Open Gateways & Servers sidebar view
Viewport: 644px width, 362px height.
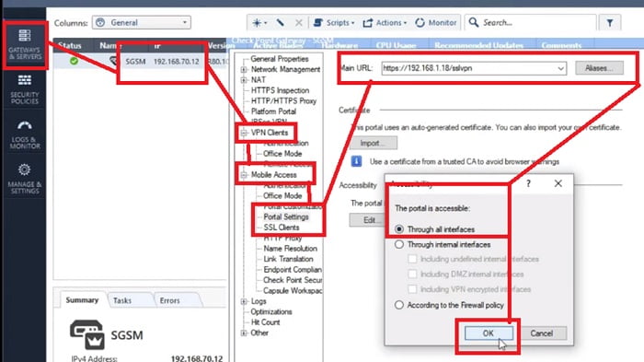tap(25, 44)
